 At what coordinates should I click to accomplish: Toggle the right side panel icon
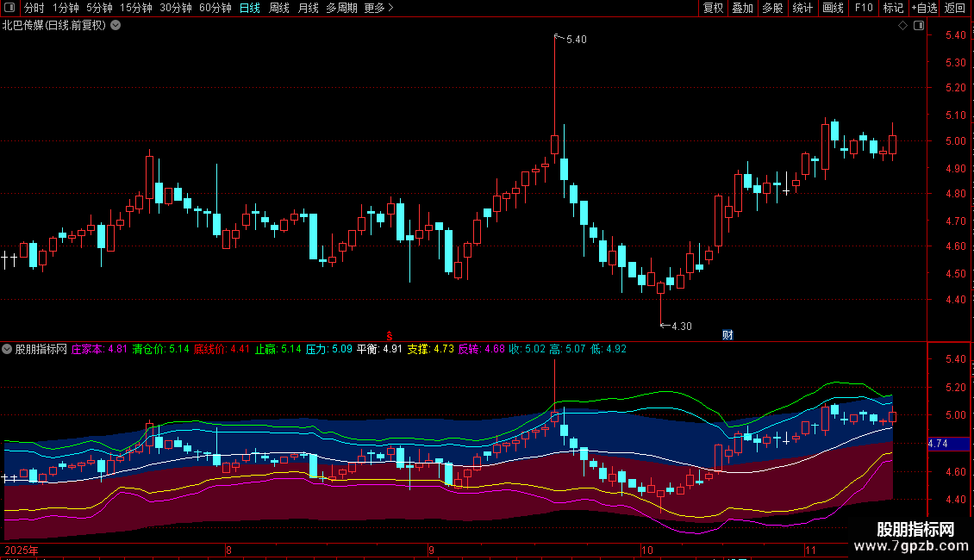click(918, 26)
